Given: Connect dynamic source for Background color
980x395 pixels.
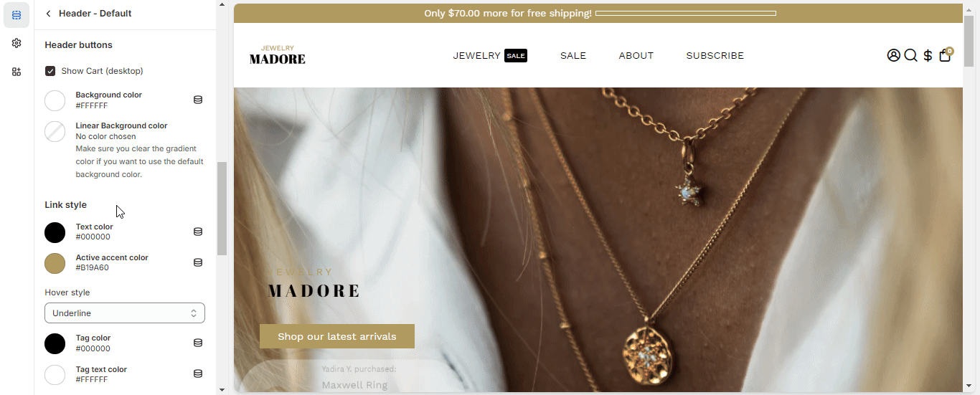Looking at the screenshot, I should [x=198, y=100].
